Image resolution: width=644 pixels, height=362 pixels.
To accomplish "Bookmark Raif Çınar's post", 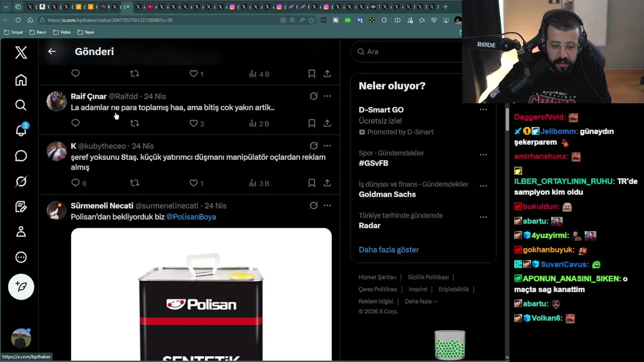I will coord(311,123).
